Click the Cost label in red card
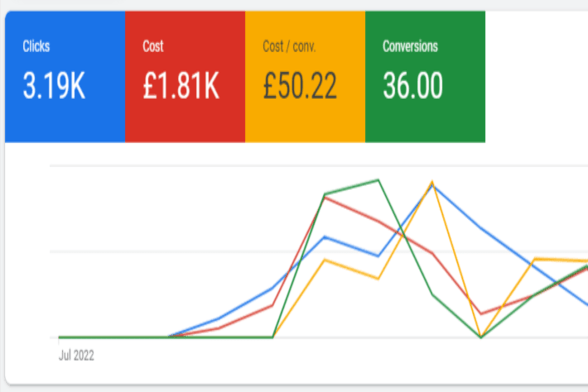588x392 pixels. (x=153, y=46)
